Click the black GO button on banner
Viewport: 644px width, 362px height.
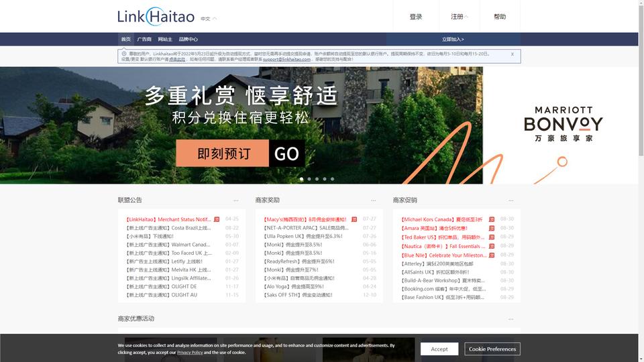pyautogui.click(x=286, y=154)
